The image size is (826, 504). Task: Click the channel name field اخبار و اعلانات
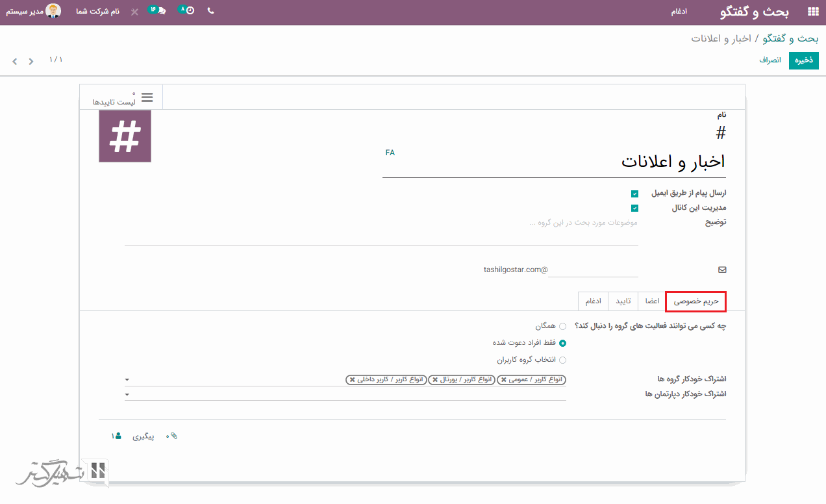pyautogui.click(x=554, y=162)
